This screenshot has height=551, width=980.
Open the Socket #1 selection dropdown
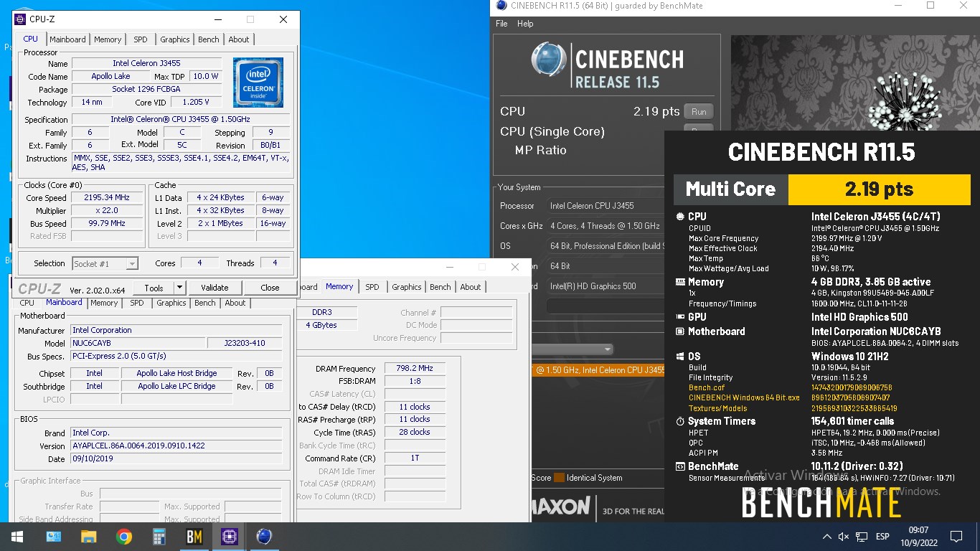(132, 264)
